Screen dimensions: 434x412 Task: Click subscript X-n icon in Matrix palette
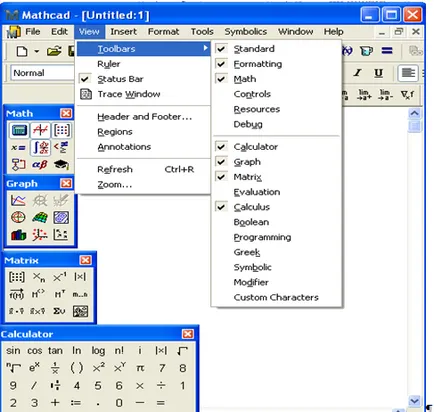39,277
